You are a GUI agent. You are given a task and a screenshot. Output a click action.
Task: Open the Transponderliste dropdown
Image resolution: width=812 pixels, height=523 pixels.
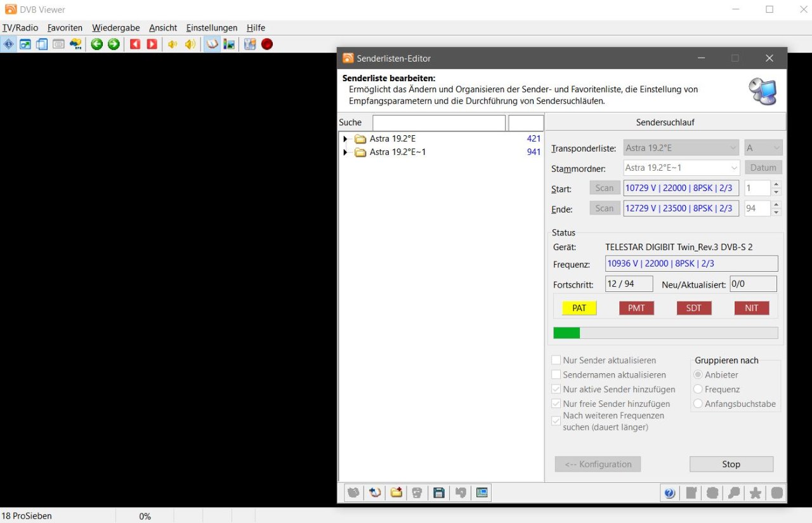(681, 148)
